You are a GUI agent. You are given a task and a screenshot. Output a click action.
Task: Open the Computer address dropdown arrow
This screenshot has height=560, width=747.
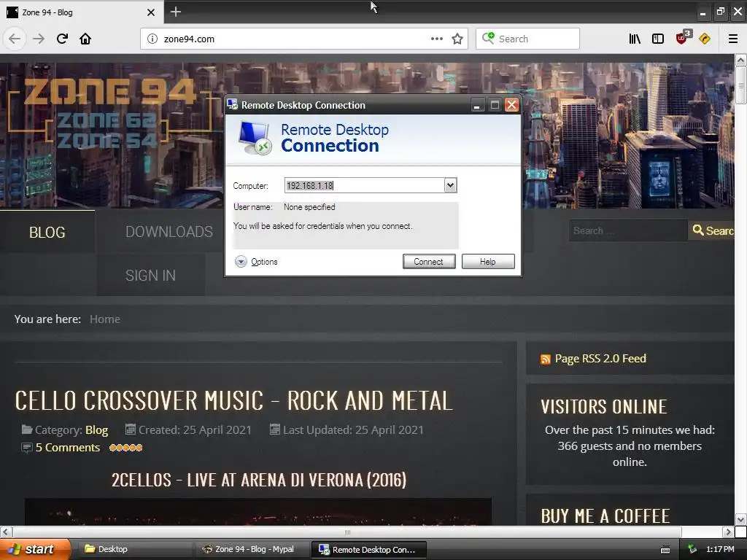pyautogui.click(x=450, y=185)
